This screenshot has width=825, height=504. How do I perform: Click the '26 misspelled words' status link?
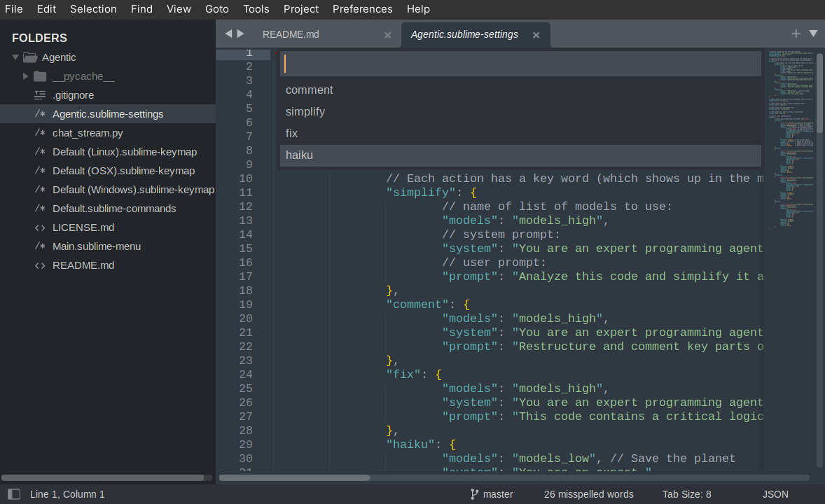pos(588,493)
